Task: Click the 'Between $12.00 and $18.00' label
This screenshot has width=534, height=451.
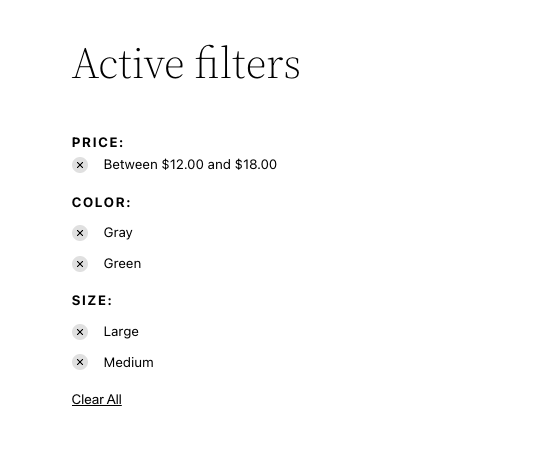Action: coord(190,165)
